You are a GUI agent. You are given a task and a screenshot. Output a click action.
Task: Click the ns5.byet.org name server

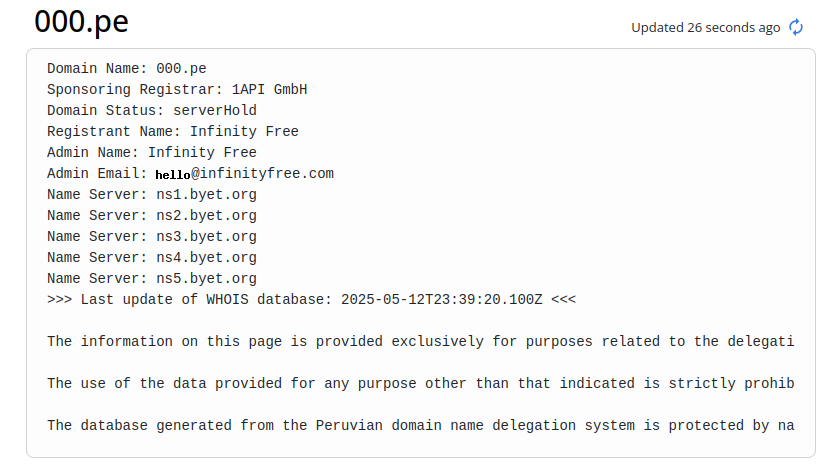coord(206,279)
